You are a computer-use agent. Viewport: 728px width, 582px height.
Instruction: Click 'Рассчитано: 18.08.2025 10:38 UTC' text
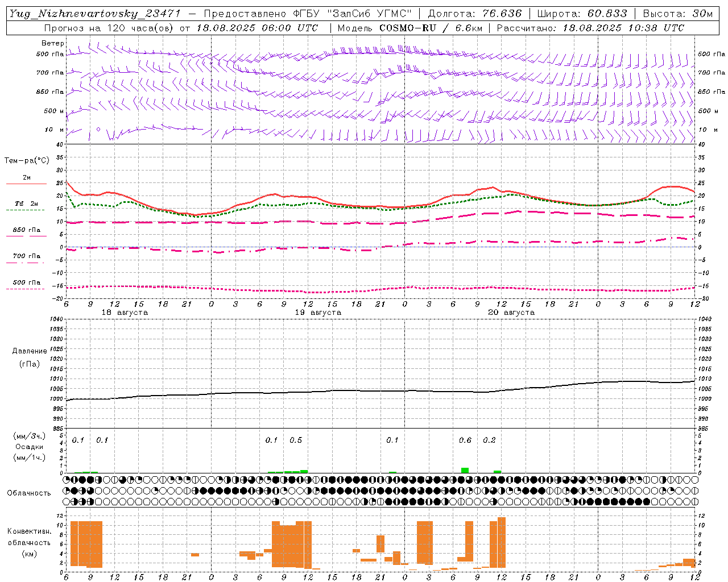click(x=590, y=28)
